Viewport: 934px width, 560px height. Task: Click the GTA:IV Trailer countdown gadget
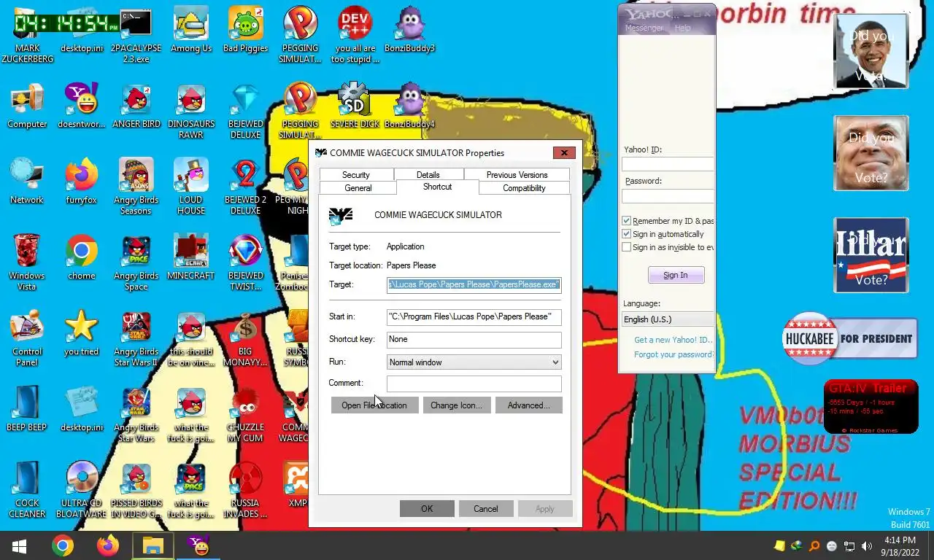[871, 406]
